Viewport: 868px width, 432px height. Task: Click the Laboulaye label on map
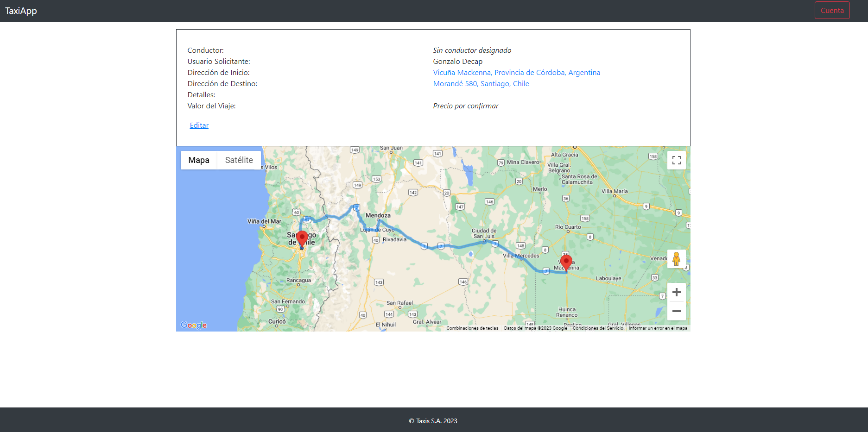[608, 278]
